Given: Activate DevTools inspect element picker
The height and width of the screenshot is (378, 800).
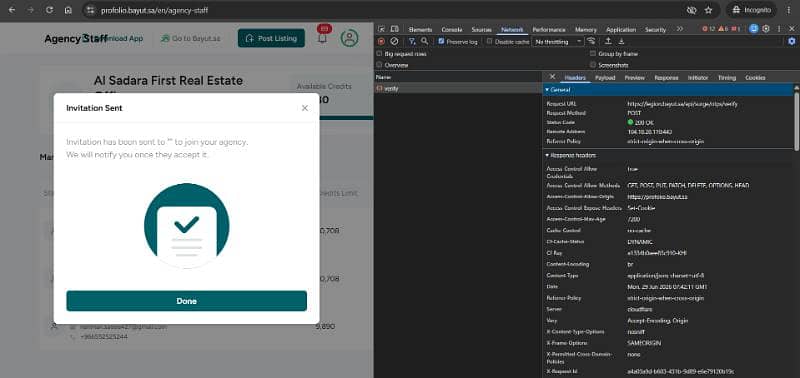Looking at the screenshot, I should tap(382, 30).
